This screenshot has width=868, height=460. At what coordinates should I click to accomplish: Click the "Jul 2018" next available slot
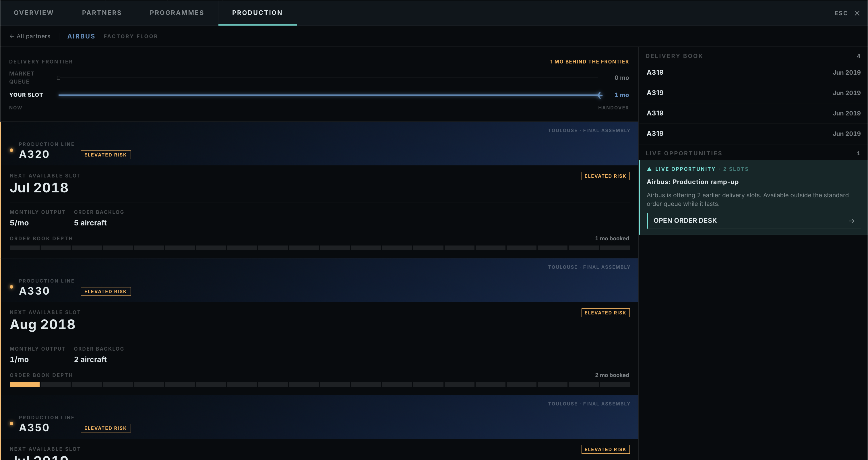39,188
